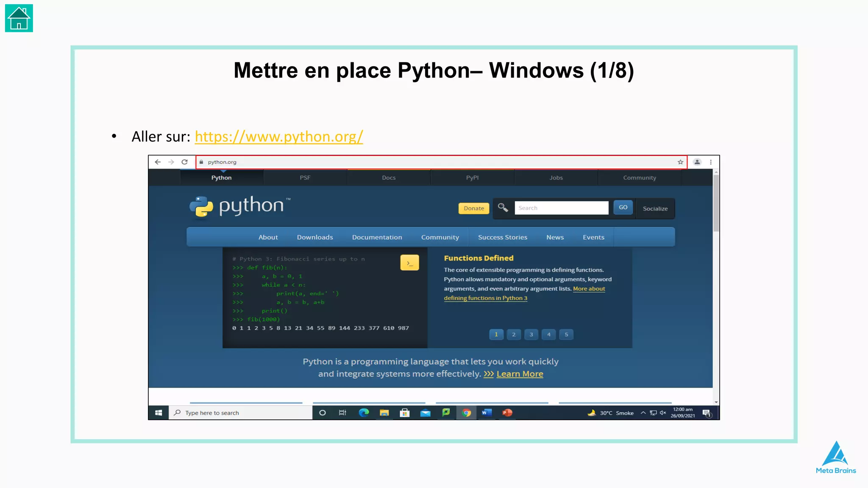Open the https://www.python.org/ hyperlink

coord(279,136)
